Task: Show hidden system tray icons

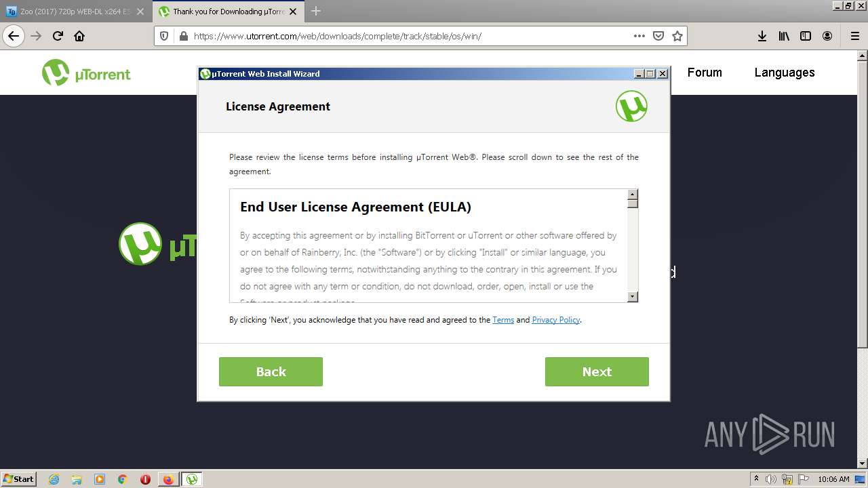Action: pyautogui.click(x=757, y=479)
